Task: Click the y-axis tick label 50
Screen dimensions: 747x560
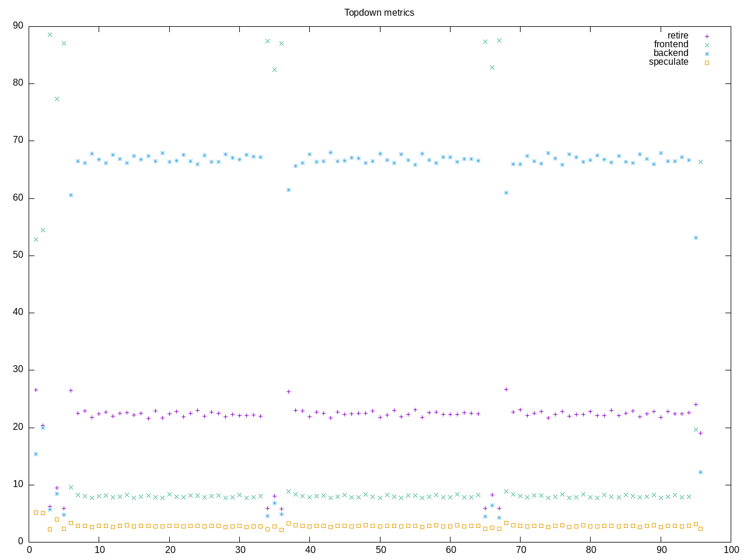Action: [18, 255]
